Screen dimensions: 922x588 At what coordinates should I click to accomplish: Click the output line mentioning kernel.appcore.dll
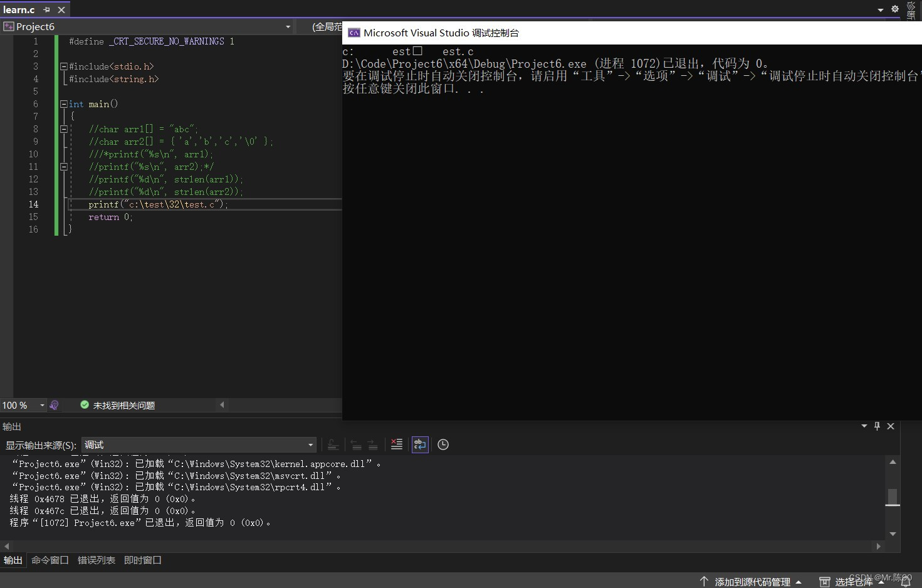pyautogui.click(x=196, y=464)
